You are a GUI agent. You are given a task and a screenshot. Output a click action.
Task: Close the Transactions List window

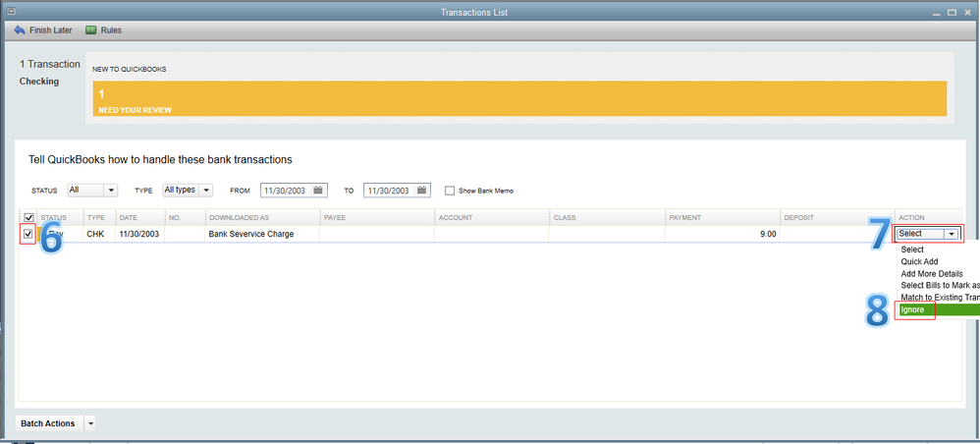point(966,12)
